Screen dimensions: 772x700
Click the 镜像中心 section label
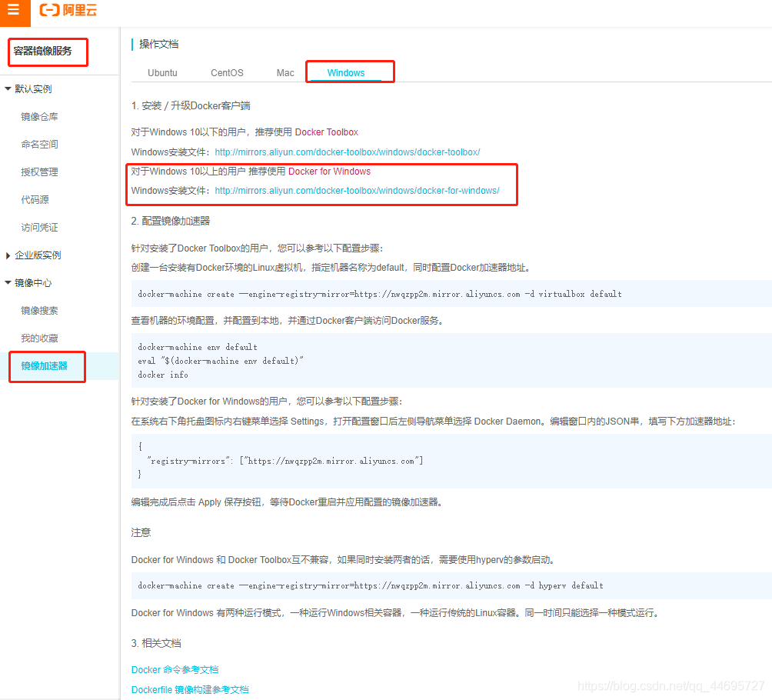point(33,283)
